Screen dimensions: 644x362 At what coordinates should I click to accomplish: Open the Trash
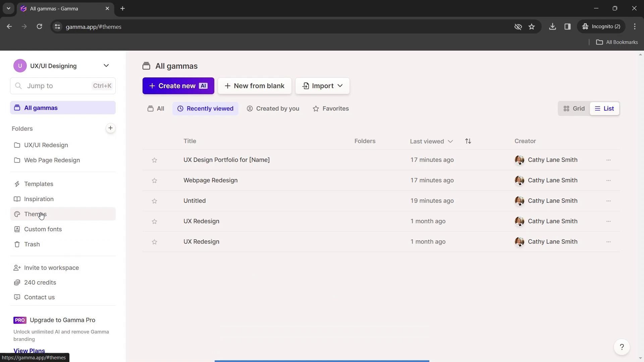click(x=32, y=244)
